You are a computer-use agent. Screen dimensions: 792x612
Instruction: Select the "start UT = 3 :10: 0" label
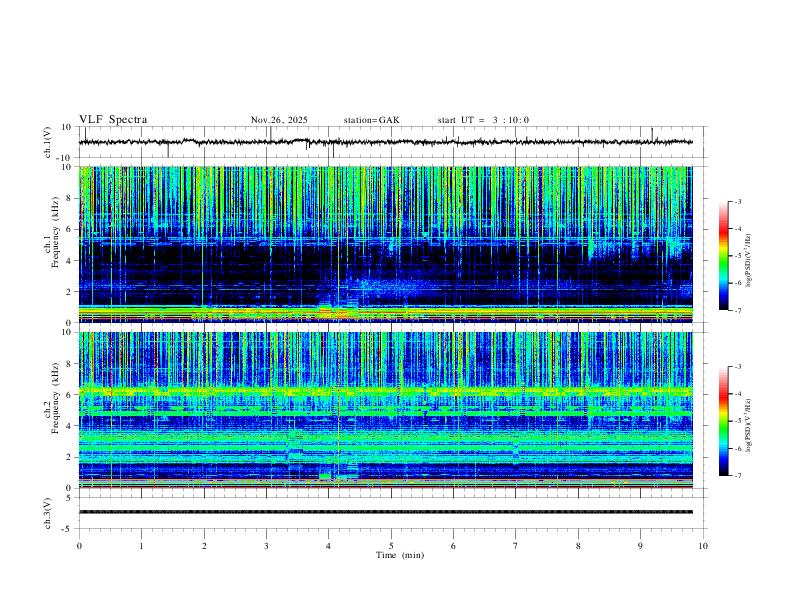(483, 120)
